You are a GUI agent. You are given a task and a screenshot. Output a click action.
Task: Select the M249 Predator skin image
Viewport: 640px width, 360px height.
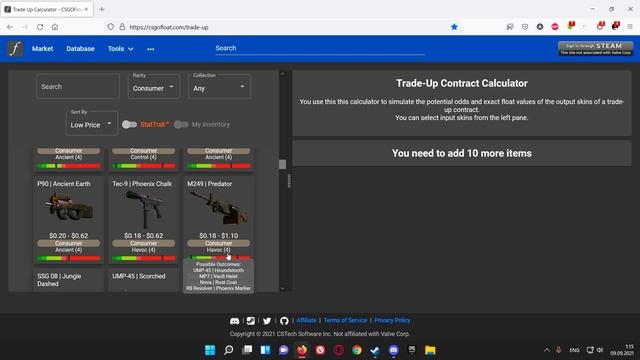point(219,209)
